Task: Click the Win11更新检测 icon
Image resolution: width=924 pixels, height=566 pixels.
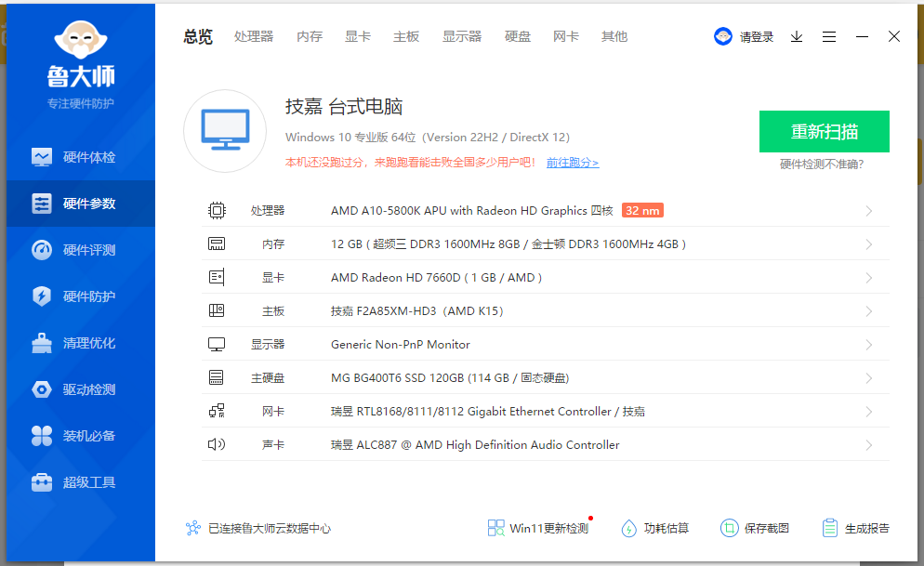Action: coord(496,528)
